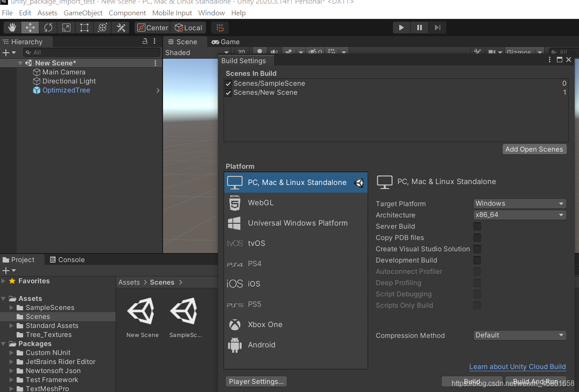Toggle the Local handle rotation button
Screen dimensions: 579x392
point(188,28)
